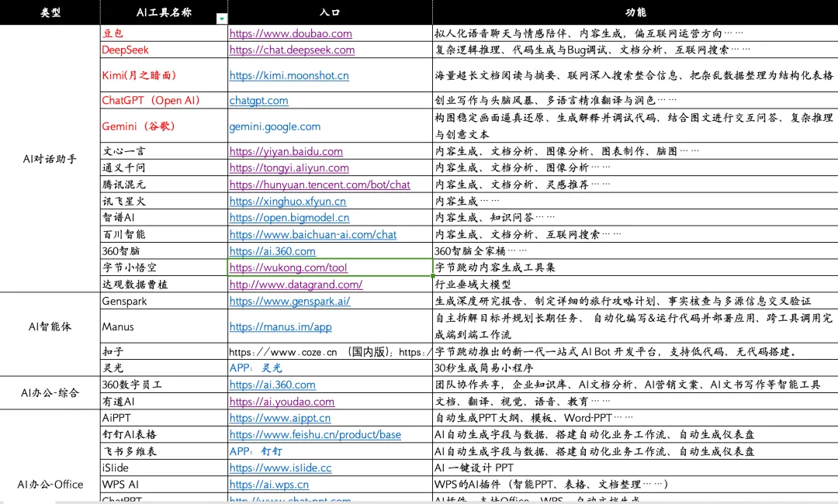Open the https://chat.deepseek.com link
Viewport: 838px width, 504px height.
click(292, 50)
